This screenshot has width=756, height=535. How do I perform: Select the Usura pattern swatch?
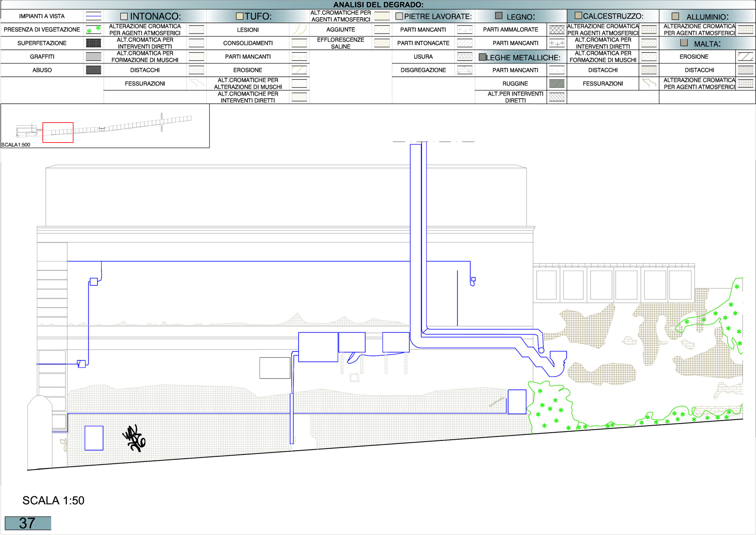coord(465,56)
